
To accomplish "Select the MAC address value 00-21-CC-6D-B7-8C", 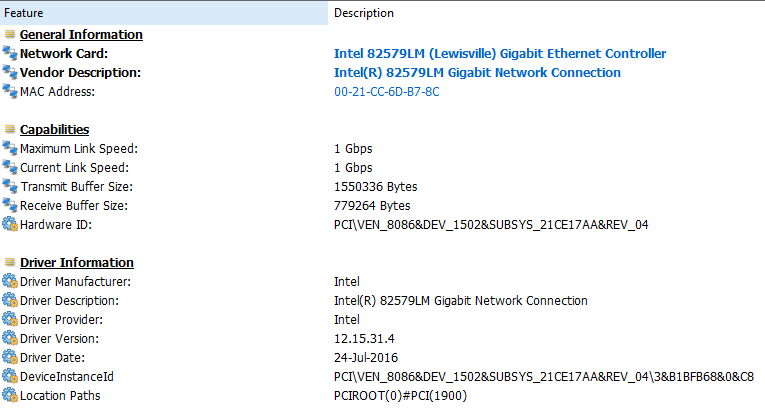I will [386, 92].
